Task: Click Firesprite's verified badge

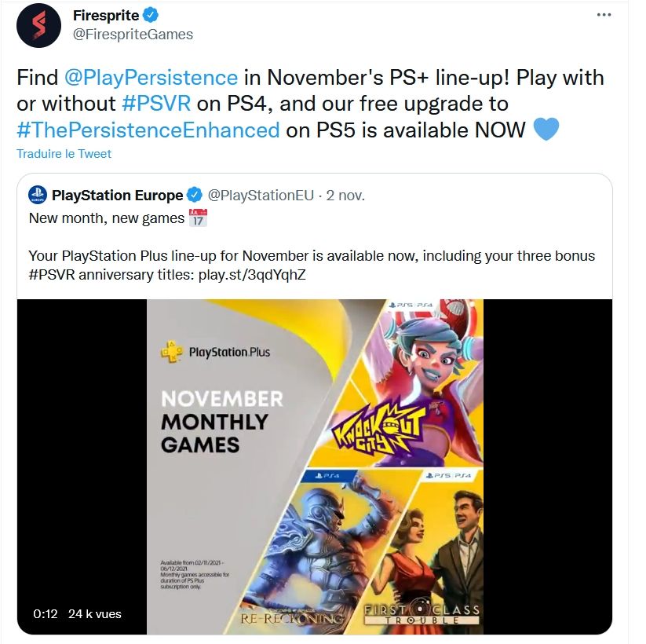Action: point(151,15)
